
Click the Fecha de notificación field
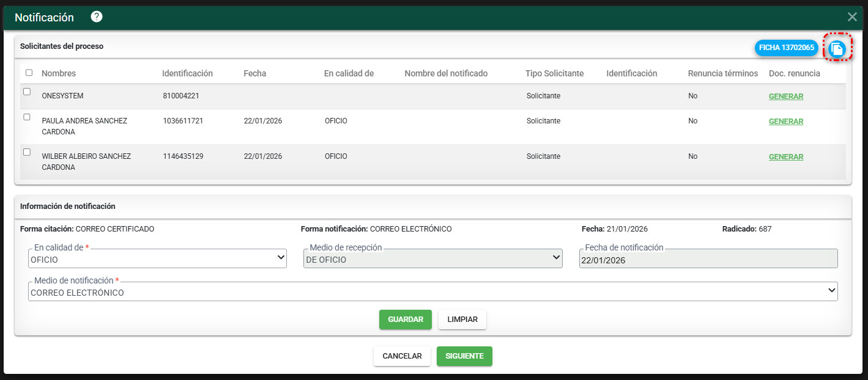tap(708, 260)
